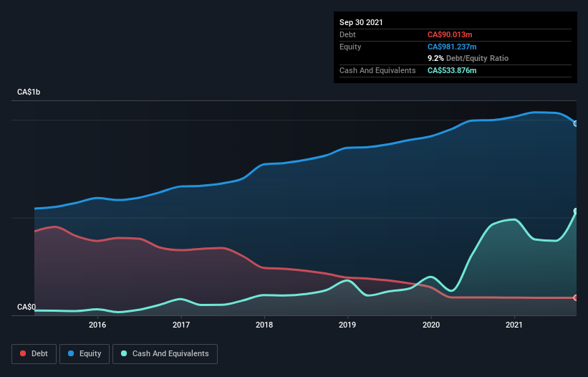Click the Cash And Equivalents tooltip row label
This screenshot has height=377, width=588.
(x=377, y=70)
